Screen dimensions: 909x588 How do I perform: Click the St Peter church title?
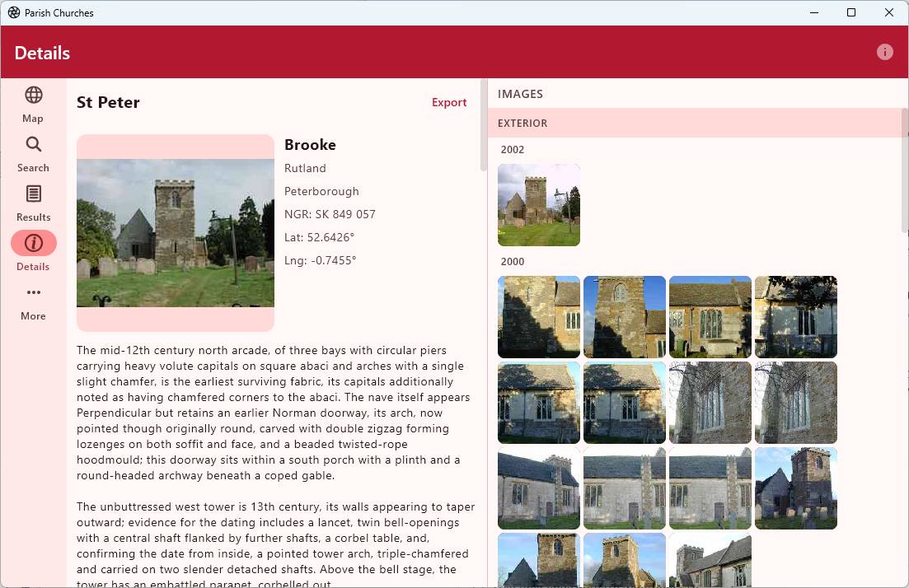coord(109,103)
